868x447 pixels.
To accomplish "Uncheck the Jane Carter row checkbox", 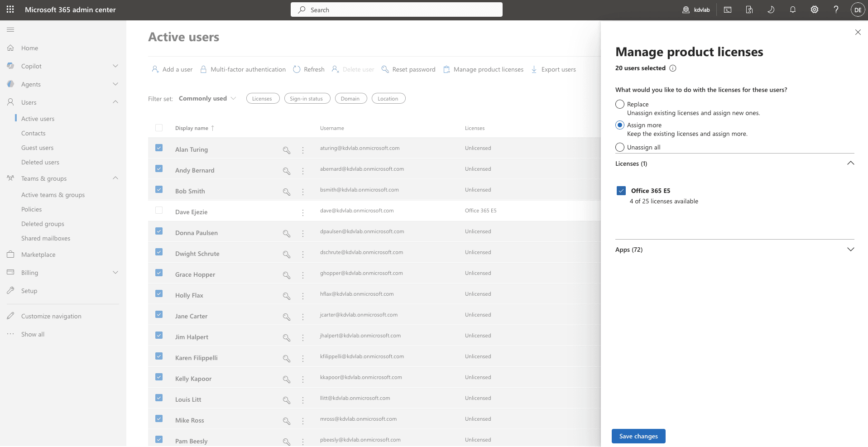I will click(x=159, y=314).
